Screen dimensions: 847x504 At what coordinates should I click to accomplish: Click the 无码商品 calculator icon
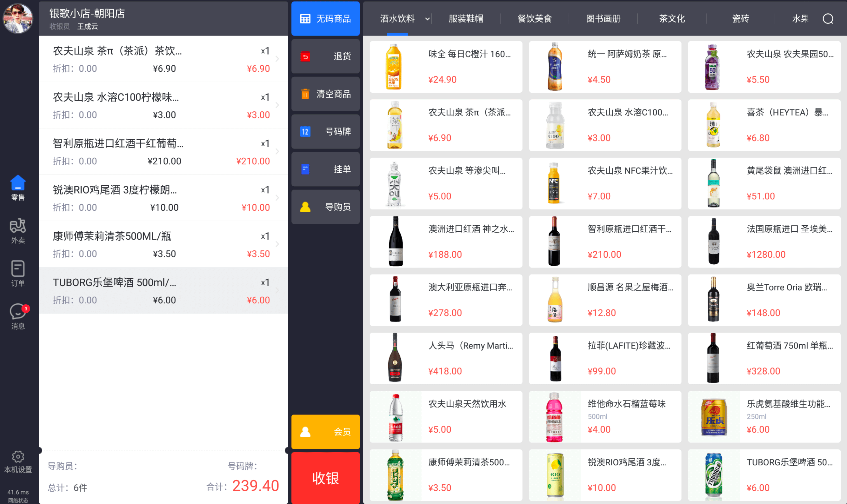305,19
